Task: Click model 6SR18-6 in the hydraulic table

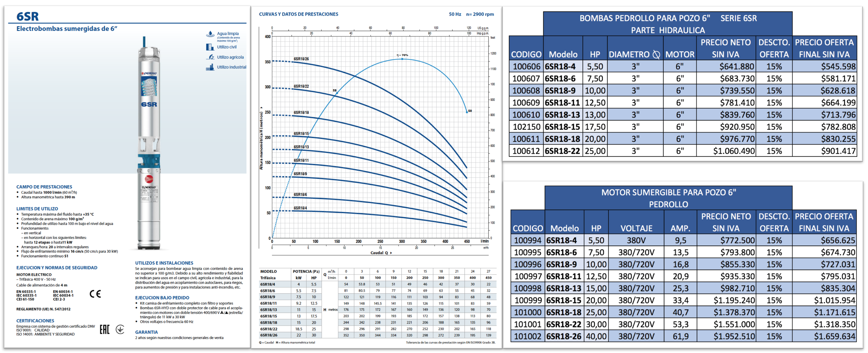Action: [x=560, y=79]
